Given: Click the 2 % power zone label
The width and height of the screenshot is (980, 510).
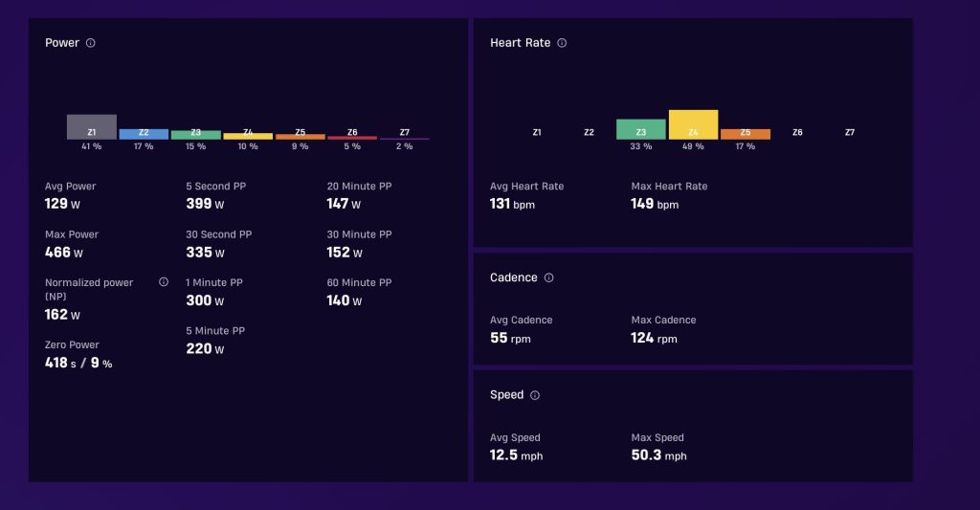Looking at the screenshot, I should click(405, 146).
